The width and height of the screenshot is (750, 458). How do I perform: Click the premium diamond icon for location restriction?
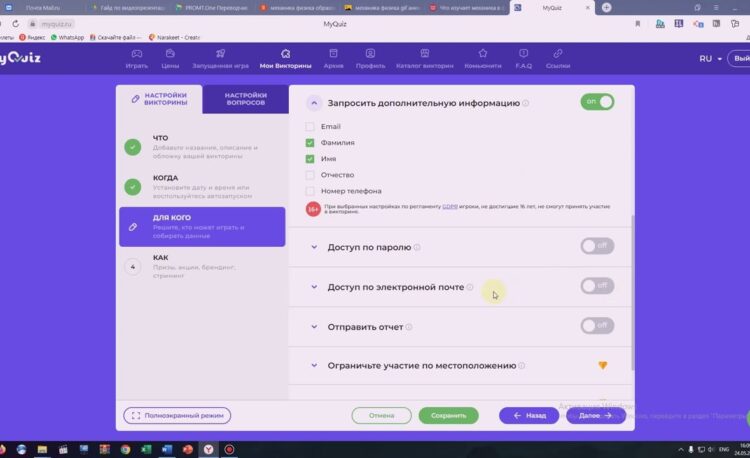point(603,366)
